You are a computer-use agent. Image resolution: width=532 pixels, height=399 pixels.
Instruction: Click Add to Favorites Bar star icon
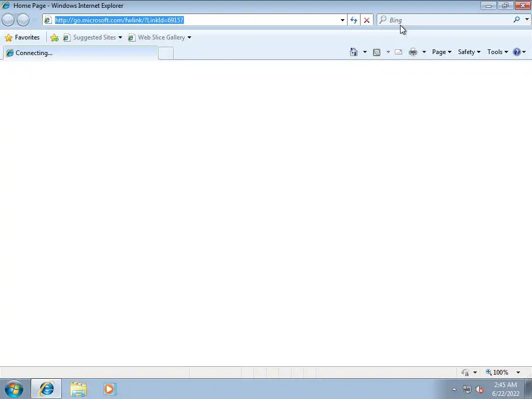(x=54, y=37)
